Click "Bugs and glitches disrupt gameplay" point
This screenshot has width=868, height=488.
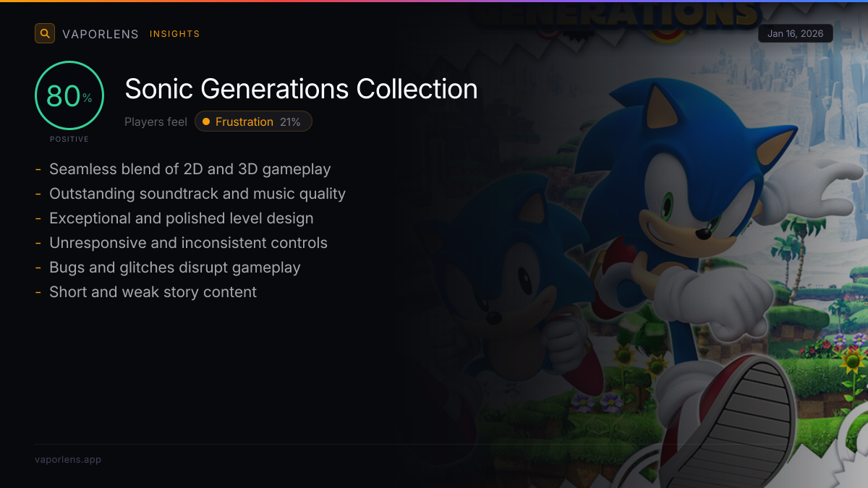[174, 267]
